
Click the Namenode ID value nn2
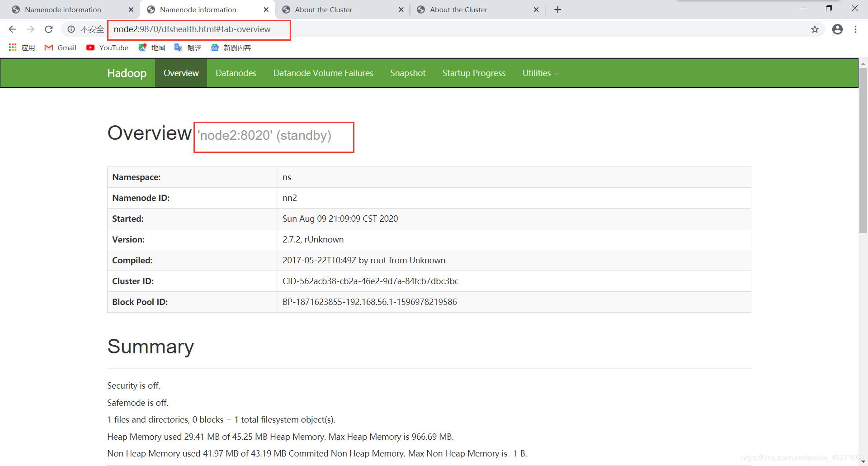290,198
